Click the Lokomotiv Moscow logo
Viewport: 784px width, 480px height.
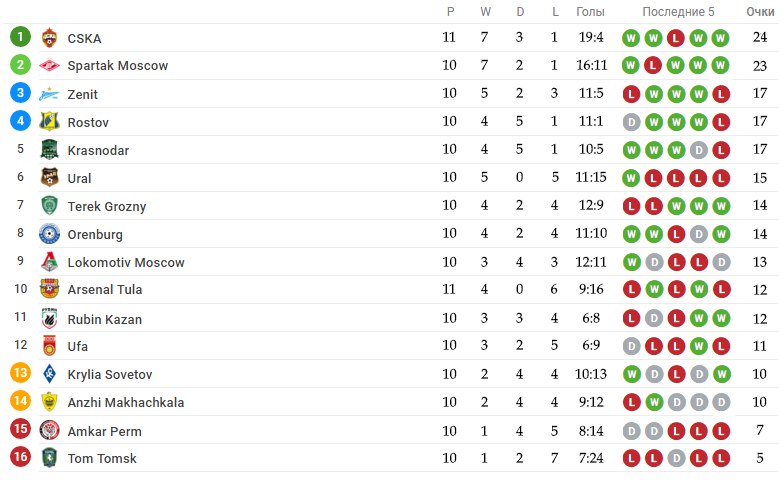[49, 262]
